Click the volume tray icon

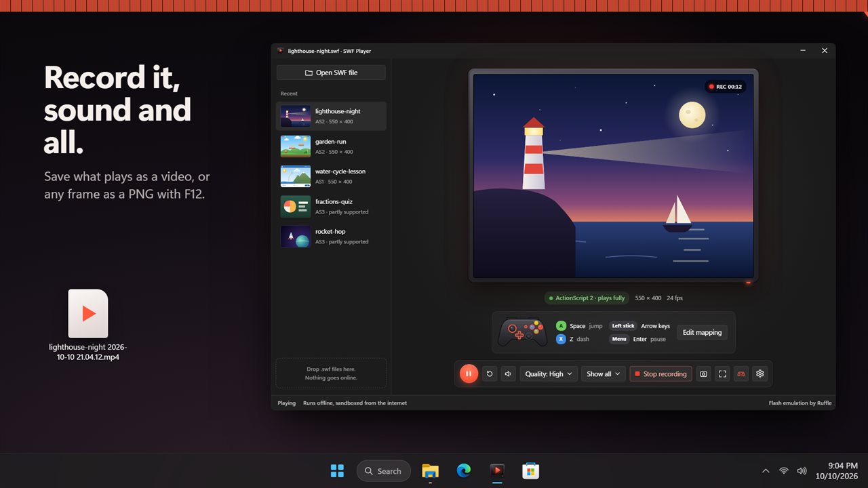tap(802, 471)
